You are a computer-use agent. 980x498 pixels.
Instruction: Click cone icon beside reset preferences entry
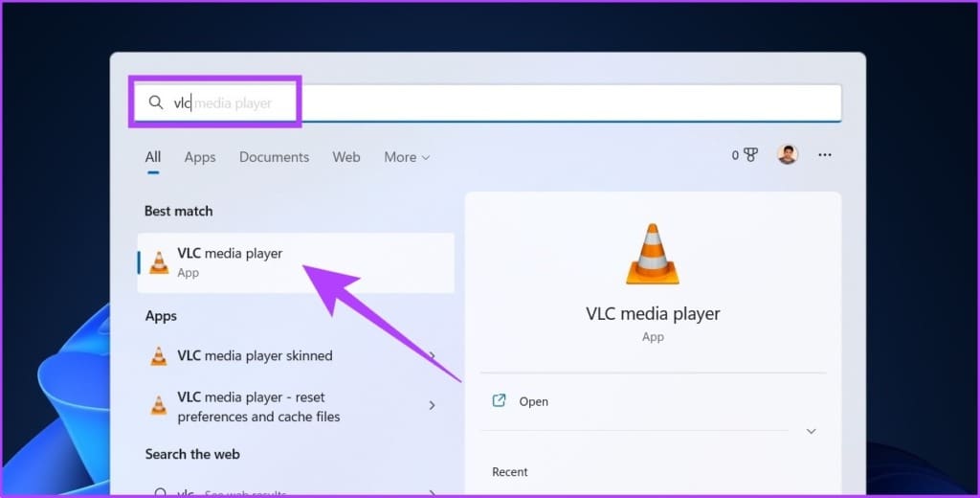click(x=160, y=405)
